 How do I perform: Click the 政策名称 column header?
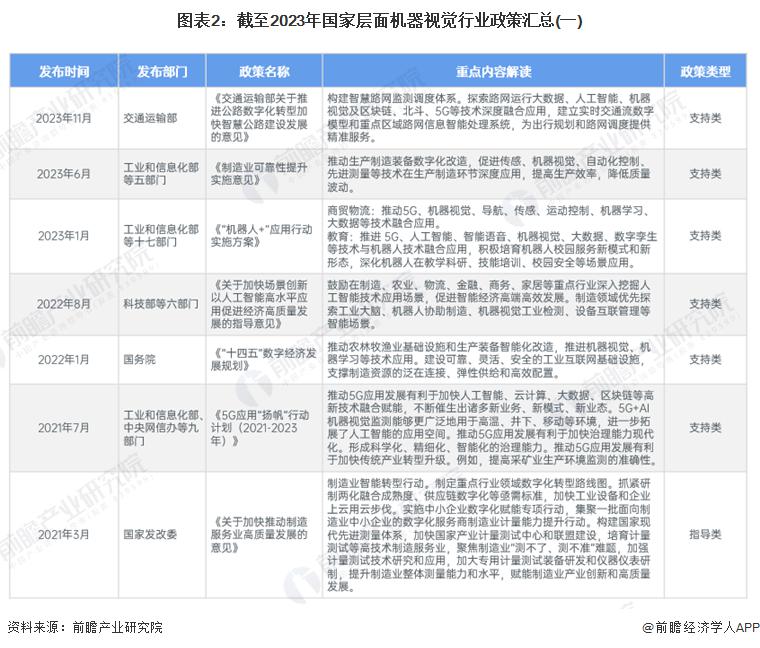point(264,72)
